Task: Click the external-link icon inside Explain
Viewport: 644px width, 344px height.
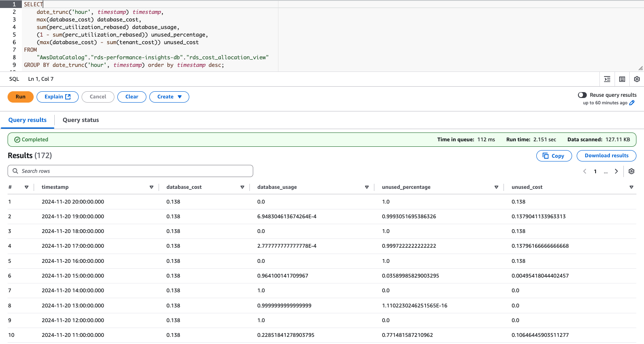Action: point(68,97)
